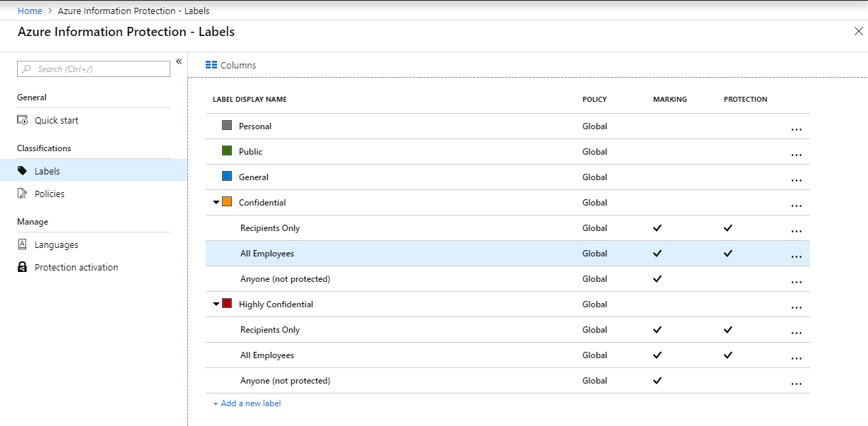Screen dimensions: 868x426
Task: Click Protection checkmark for Highly Confidential Recipients Only
Action: coord(728,330)
